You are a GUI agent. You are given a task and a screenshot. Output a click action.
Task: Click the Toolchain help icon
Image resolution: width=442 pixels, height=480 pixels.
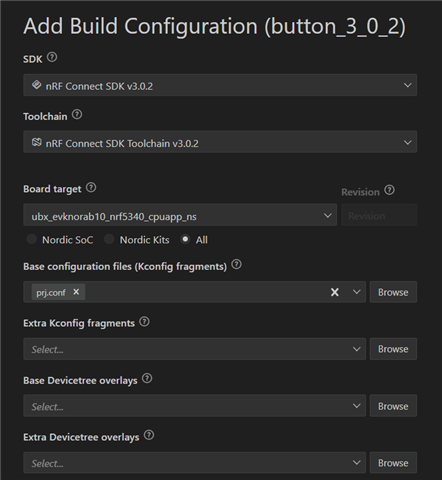pyautogui.click(x=77, y=115)
